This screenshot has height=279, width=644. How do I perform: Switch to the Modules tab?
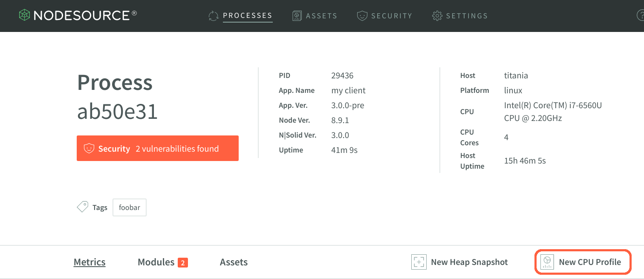point(156,262)
